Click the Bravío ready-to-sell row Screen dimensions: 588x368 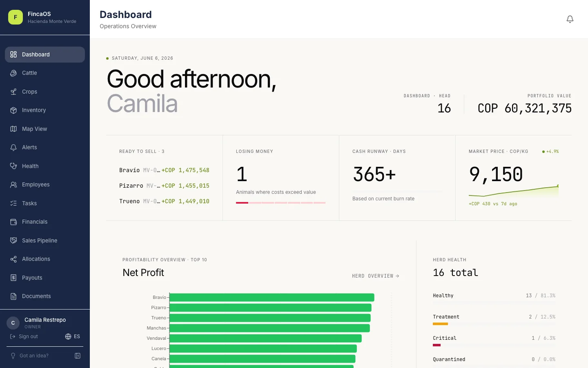(164, 170)
